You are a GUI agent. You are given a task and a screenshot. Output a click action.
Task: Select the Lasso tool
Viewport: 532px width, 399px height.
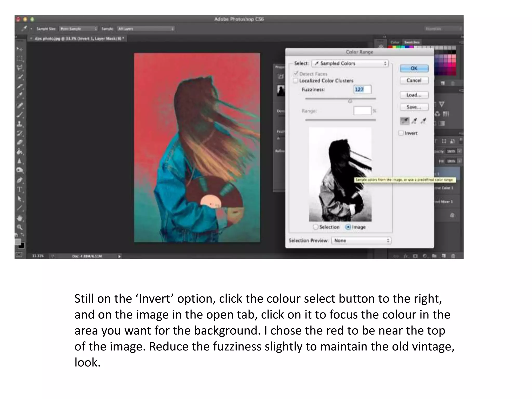(19, 68)
